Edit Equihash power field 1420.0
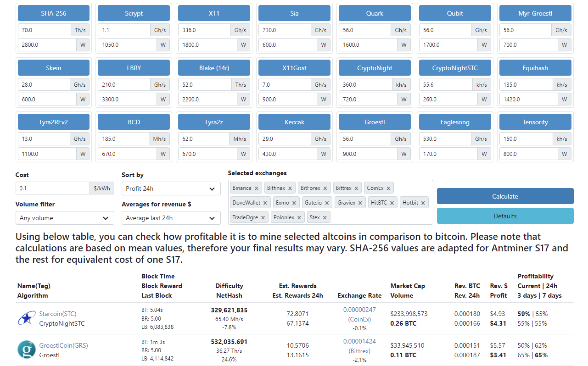The height and width of the screenshot is (366, 588). pos(529,99)
